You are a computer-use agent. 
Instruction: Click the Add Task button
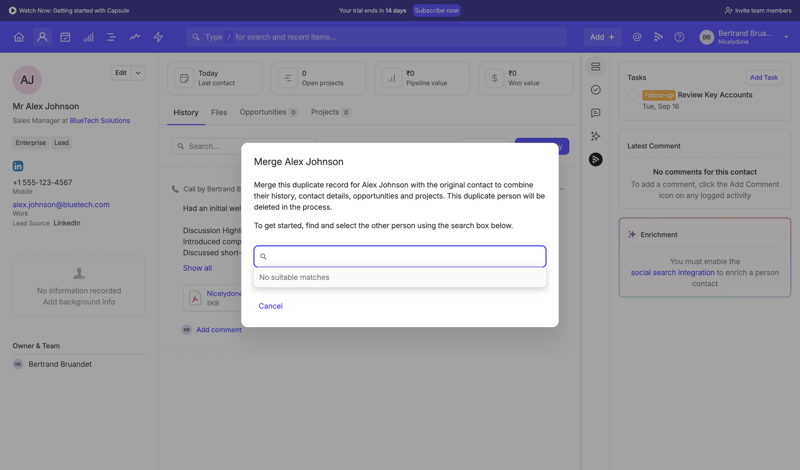(x=764, y=78)
